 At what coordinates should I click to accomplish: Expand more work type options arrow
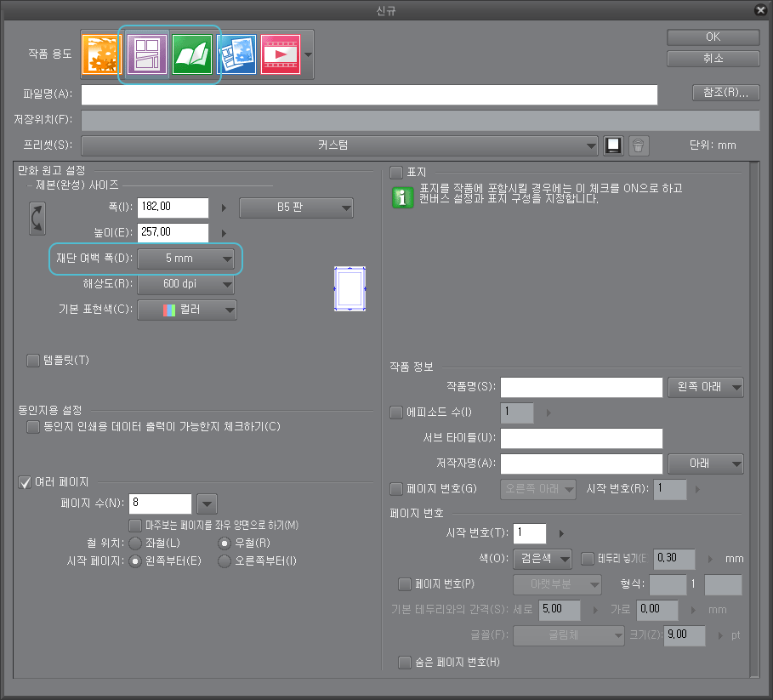coord(307,54)
